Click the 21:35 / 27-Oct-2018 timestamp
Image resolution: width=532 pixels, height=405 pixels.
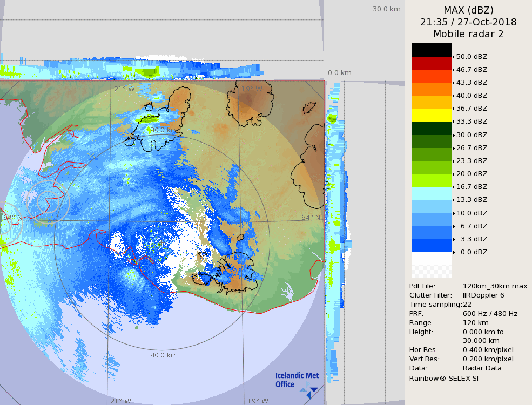tap(468, 22)
